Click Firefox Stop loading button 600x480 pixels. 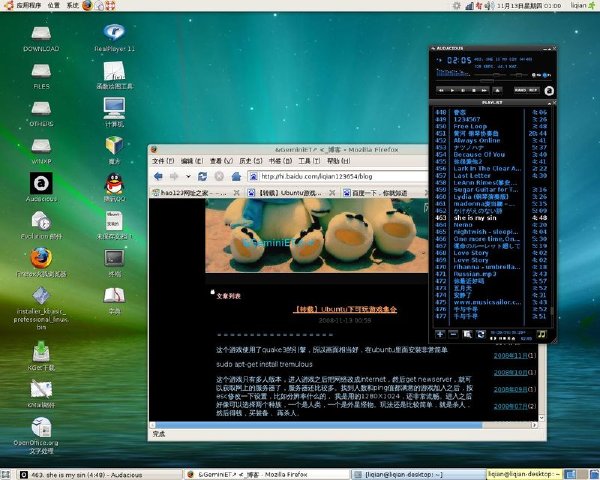click(219, 176)
